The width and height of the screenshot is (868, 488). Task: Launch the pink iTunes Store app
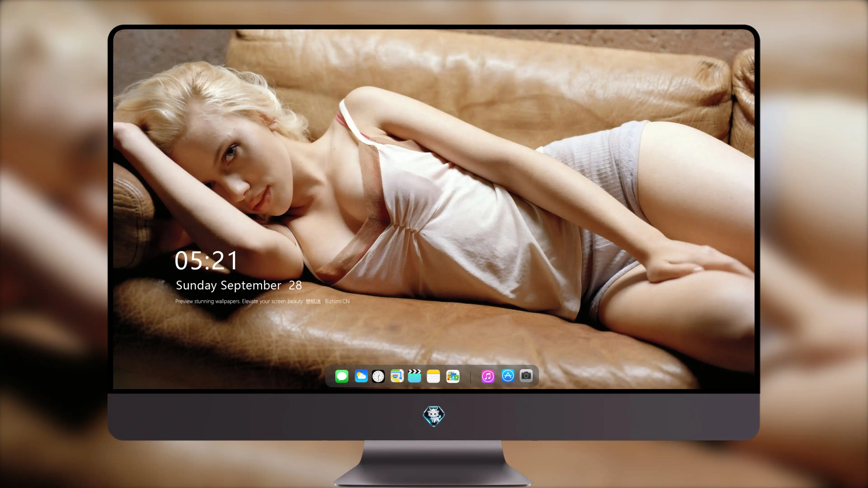coord(488,376)
